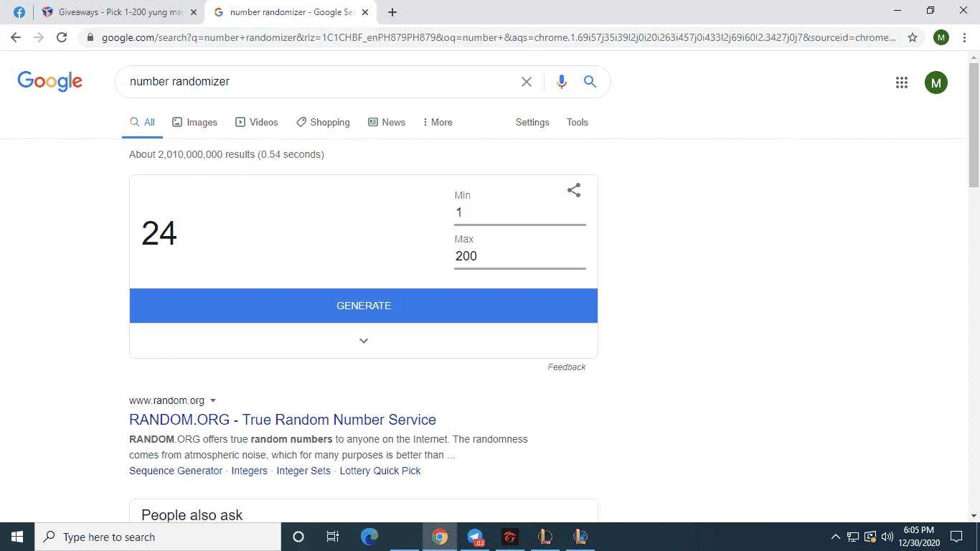Open search Settings
This screenshot has height=551, width=980.
click(x=532, y=123)
